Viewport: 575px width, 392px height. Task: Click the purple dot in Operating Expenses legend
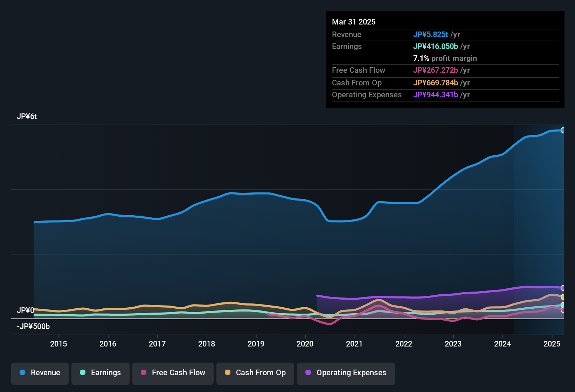pyautogui.click(x=308, y=372)
